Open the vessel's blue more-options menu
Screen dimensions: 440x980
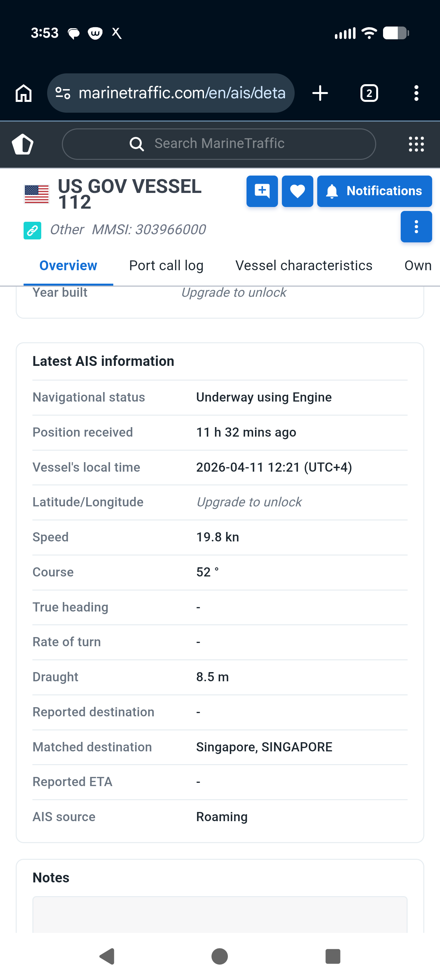click(416, 227)
